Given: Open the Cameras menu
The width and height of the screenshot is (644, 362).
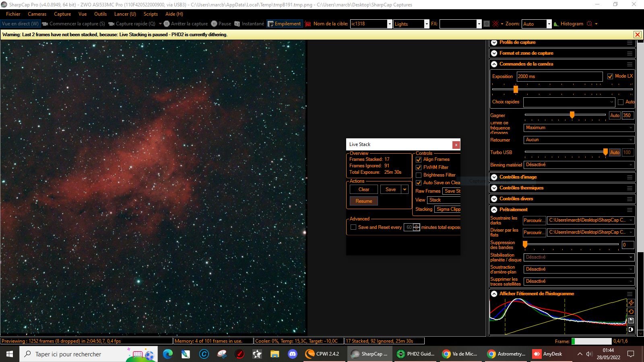Looking at the screenshot, I should coord(37,14).
